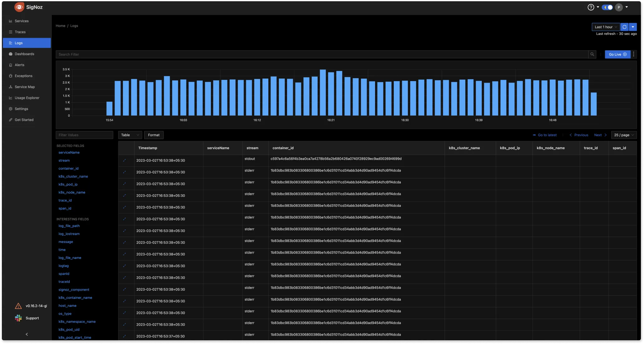Click the Go to latest link
The image size is (644, 344).
click(545, 135)
